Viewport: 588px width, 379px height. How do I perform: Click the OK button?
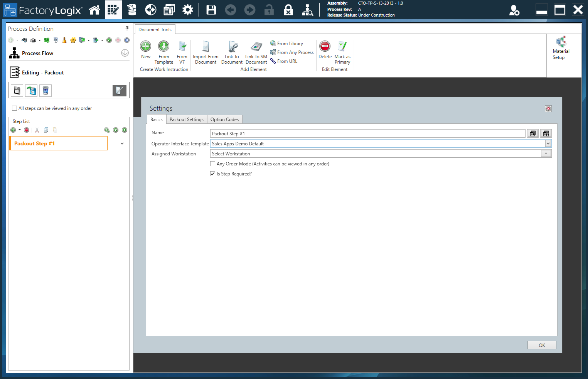[x=542, y=345]
